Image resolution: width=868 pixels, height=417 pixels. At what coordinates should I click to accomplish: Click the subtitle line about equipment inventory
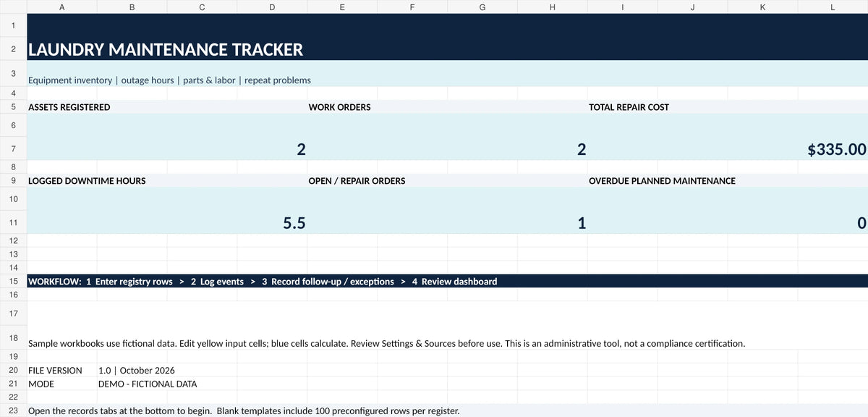click(169, 80)
